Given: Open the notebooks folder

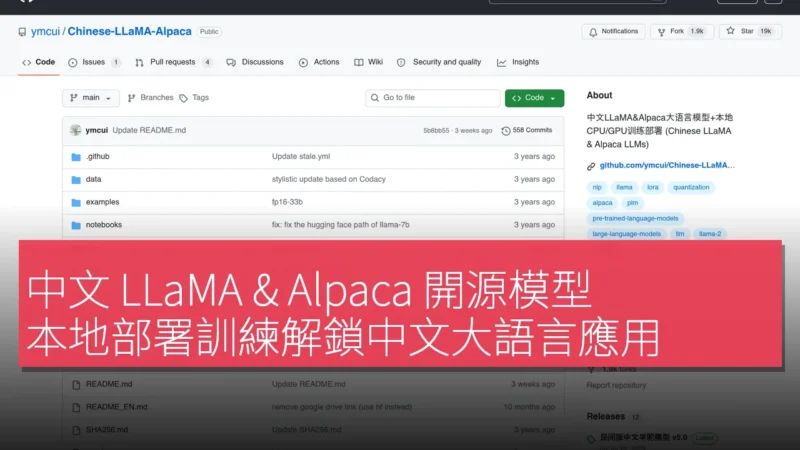Looking at the screenshot, I should [104, 224].
